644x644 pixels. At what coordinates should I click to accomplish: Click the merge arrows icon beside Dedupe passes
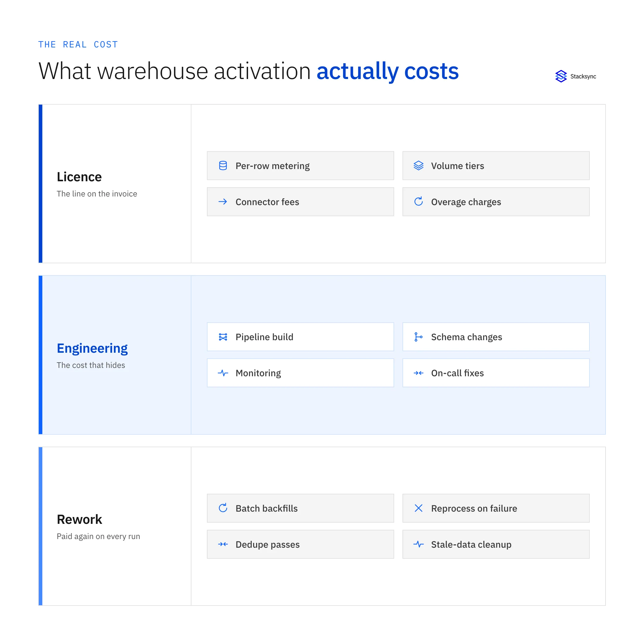pos(223,544)
